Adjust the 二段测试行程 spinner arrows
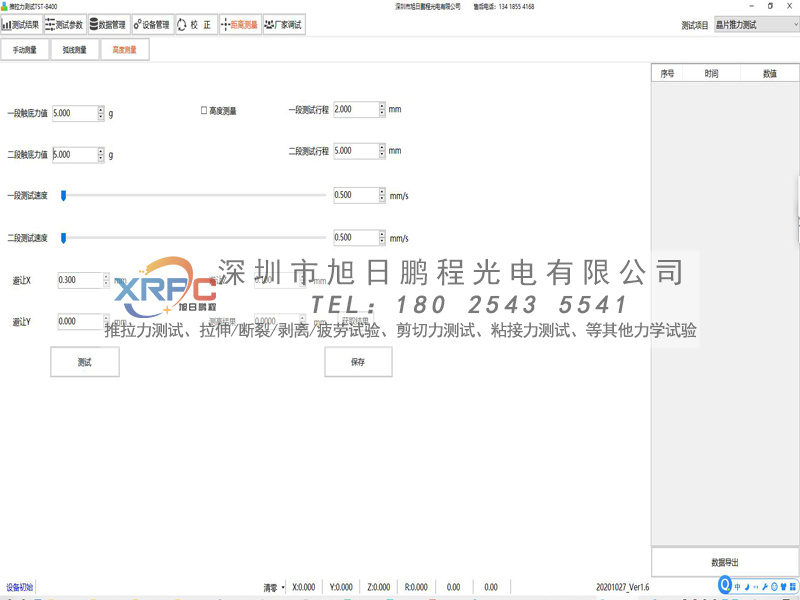The image size is (800, 600). (x=382, y=151)
